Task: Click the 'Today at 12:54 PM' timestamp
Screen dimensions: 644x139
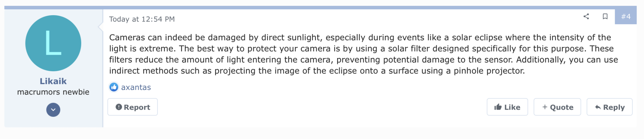Action: coord(142,19)
